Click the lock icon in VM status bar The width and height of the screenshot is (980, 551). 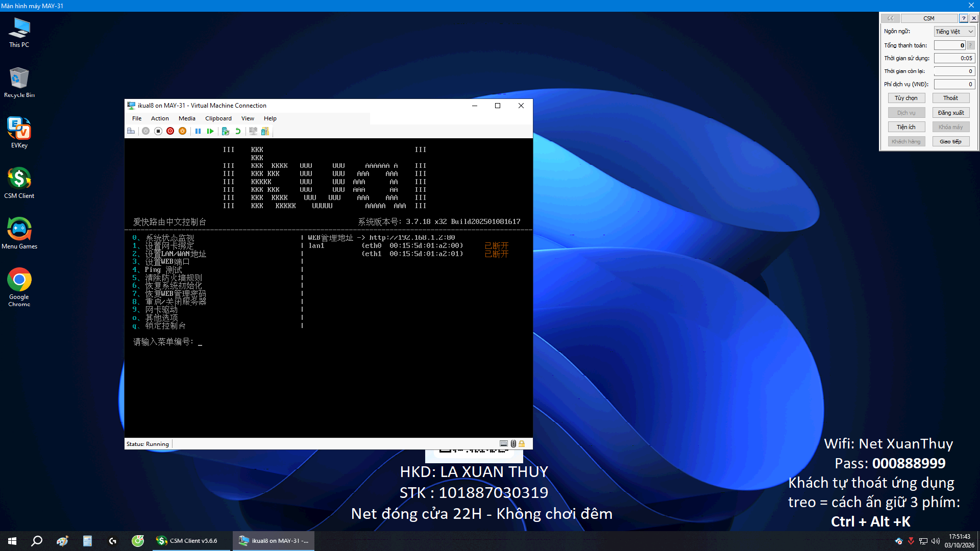(522, 444)
